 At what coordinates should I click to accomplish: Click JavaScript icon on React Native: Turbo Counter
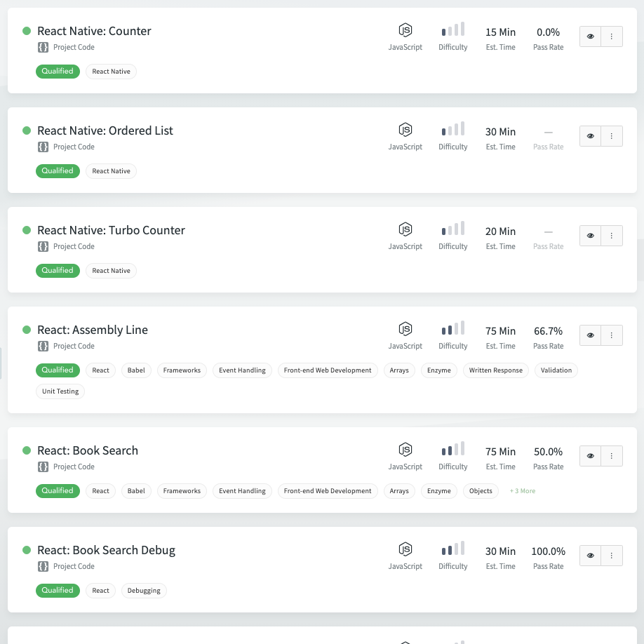405,229
